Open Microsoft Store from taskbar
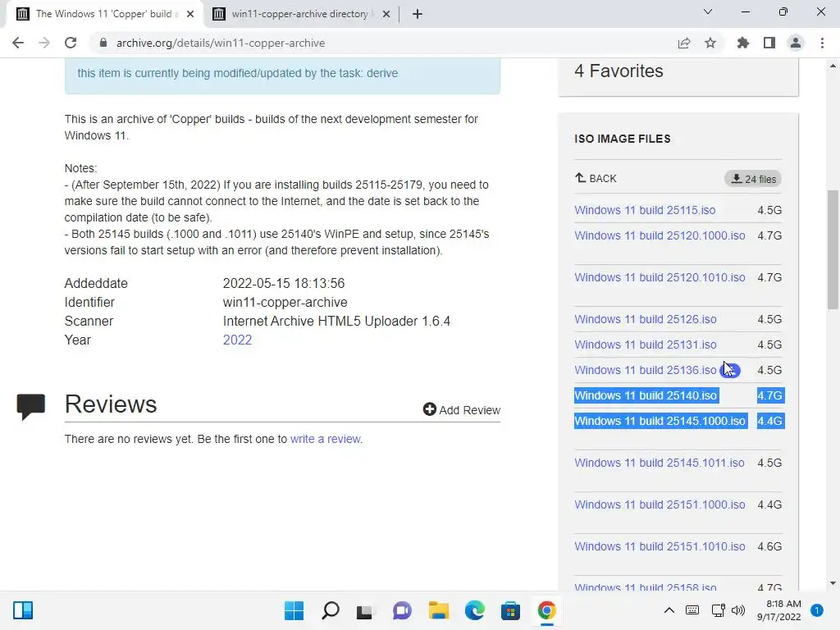The image size is (840, 630). click(510, 610)
